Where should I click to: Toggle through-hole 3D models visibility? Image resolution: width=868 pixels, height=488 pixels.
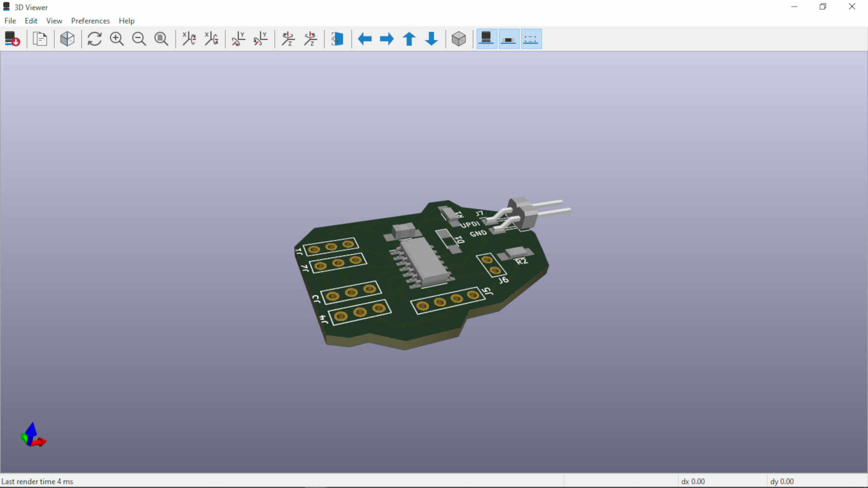coord(486,39)
